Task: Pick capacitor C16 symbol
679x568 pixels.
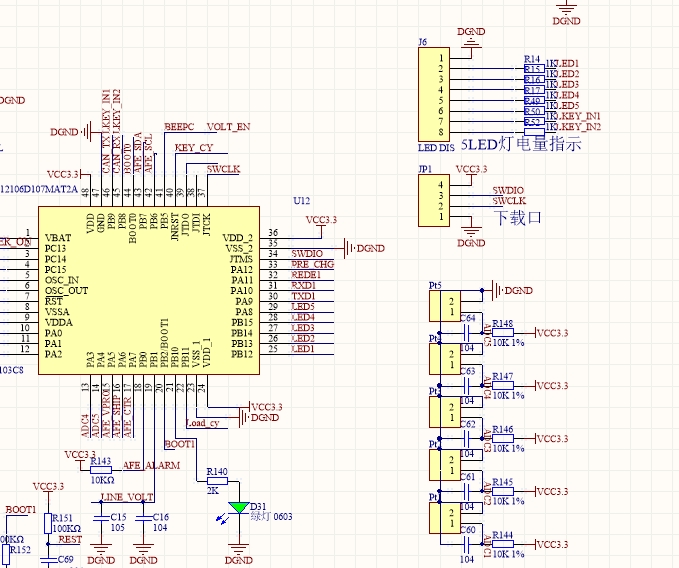Action: tap(143, 518)
